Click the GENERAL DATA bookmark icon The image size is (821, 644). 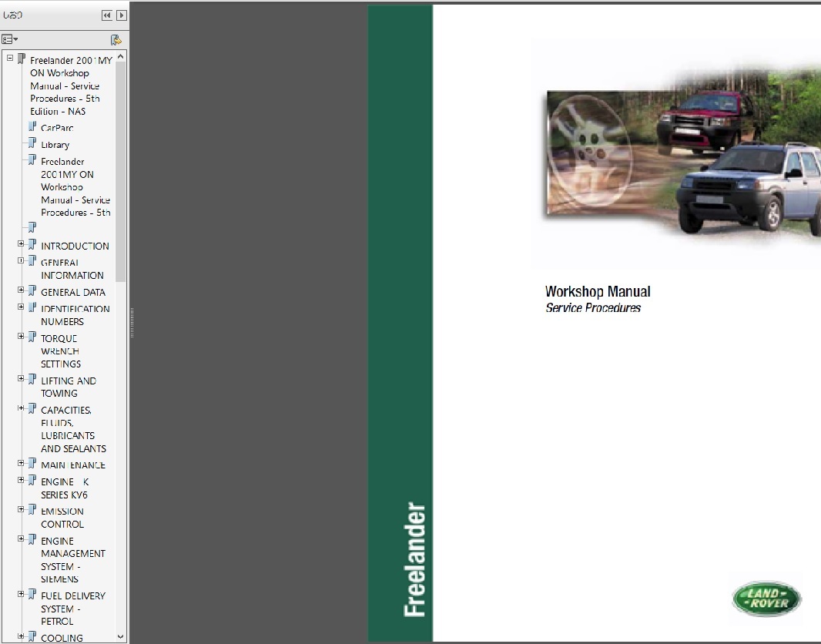[32, 290]
